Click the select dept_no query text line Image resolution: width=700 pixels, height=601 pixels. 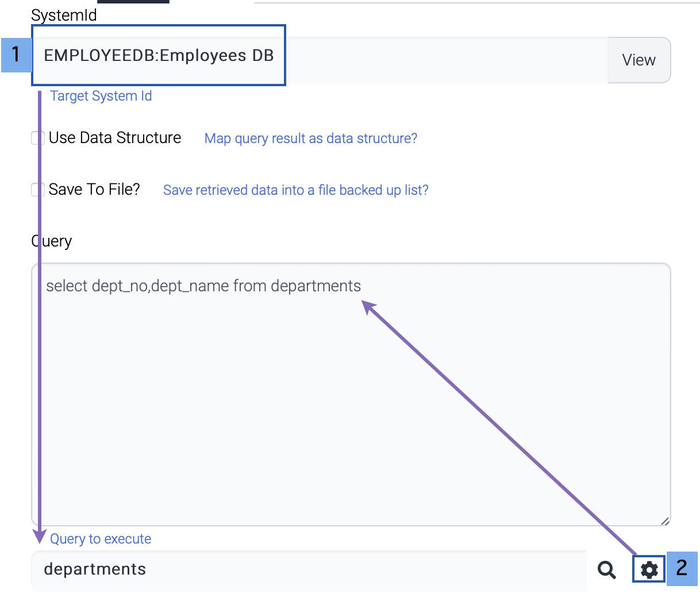[x=203, y=286]
